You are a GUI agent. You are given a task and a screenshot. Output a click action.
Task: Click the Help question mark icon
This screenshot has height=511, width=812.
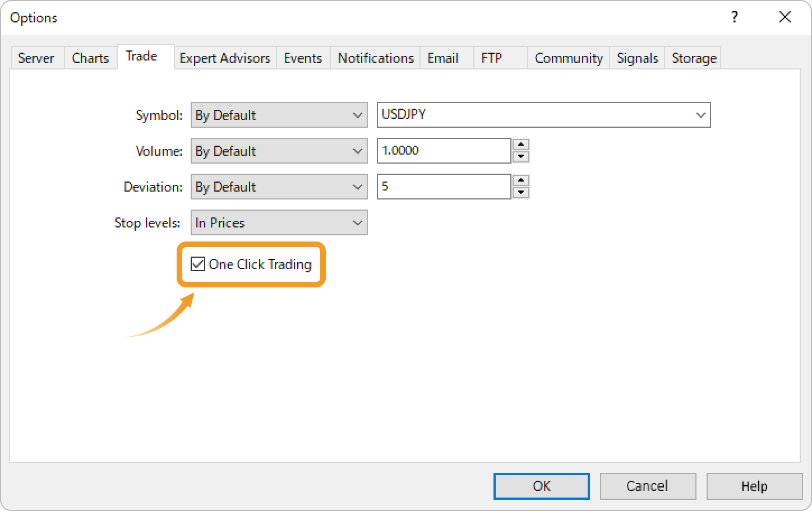coord(734,17)
